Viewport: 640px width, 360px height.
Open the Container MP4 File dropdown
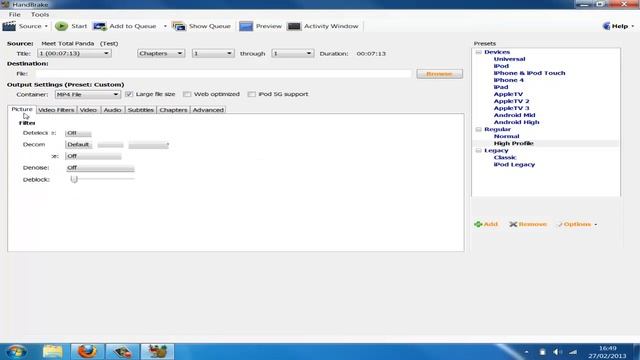pyautogui.click(x=88, y=94)
